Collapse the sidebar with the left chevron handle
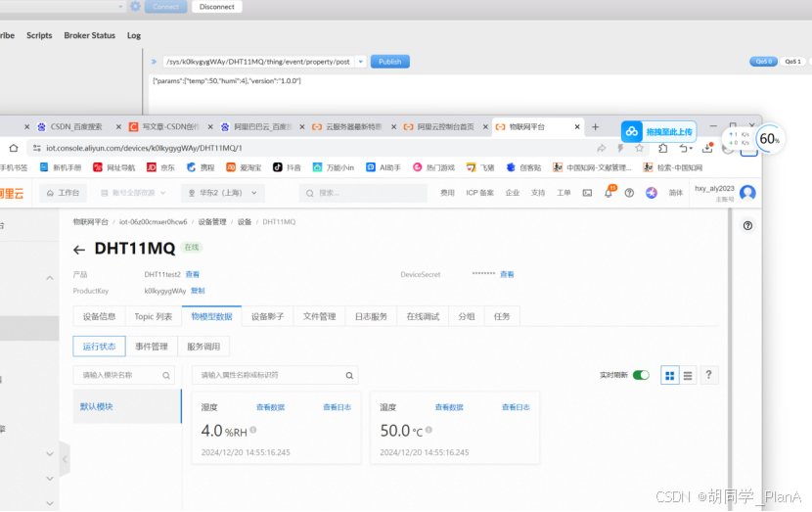Image resolution: width=812 pixels, height=512 pixels. point(65,459)
